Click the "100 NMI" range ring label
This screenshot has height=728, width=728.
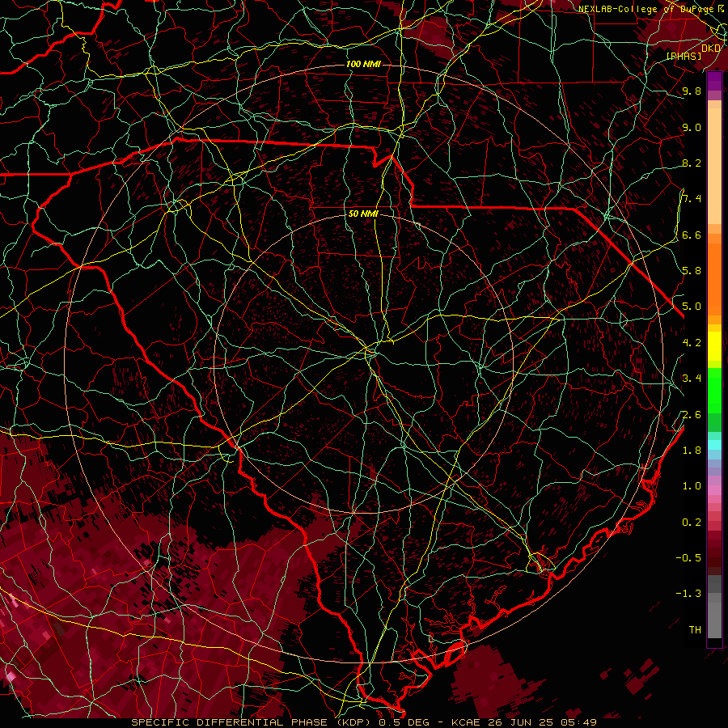[363, 64]
